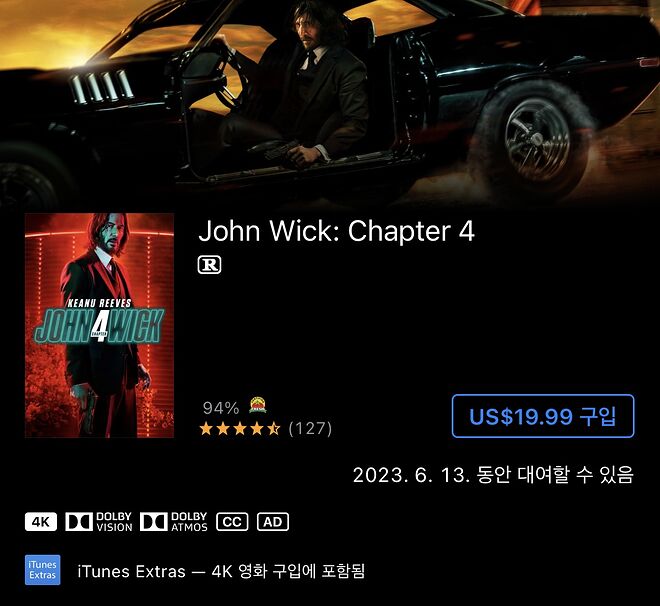Click the Certified Fresh tomato icon

[x=258, y=405]
